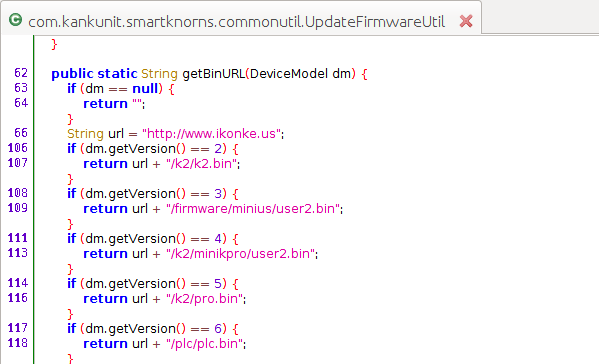Click 'String url' declaration on line 66
This screenshot has height=364, width=599.
click(x=95, y=134)
